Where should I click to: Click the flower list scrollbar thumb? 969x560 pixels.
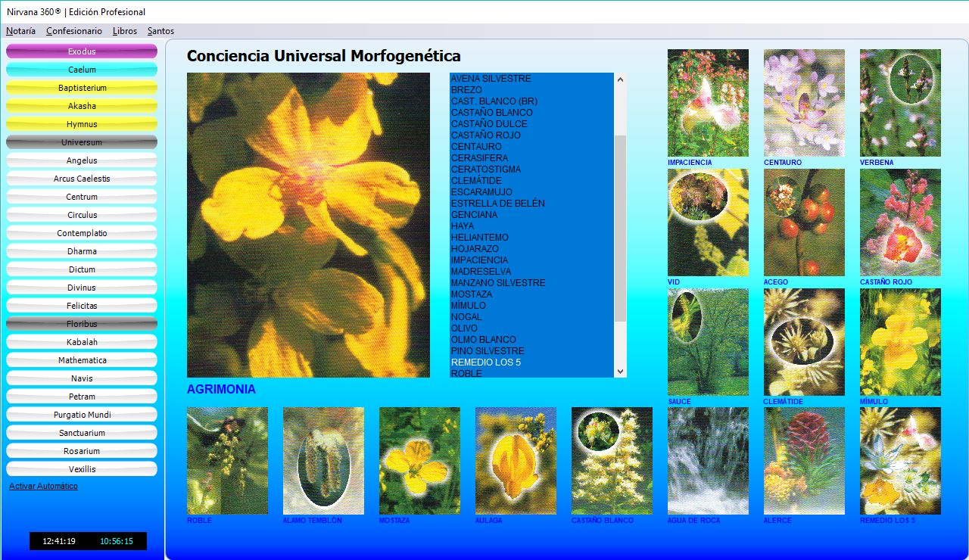621,229
